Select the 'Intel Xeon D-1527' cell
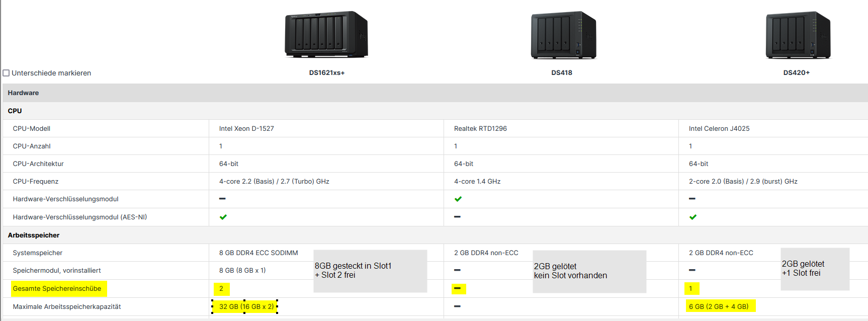Viewport: 868px width, 321px height. (246, 129)
